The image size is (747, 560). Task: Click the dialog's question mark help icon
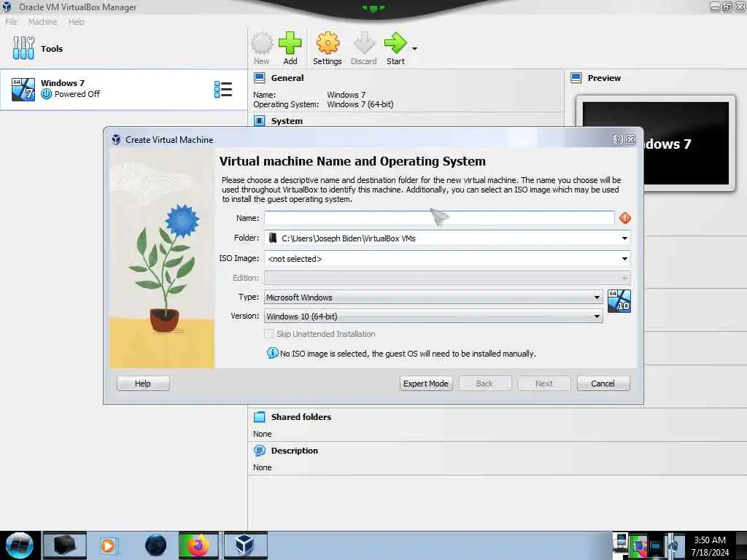[619, 139]
